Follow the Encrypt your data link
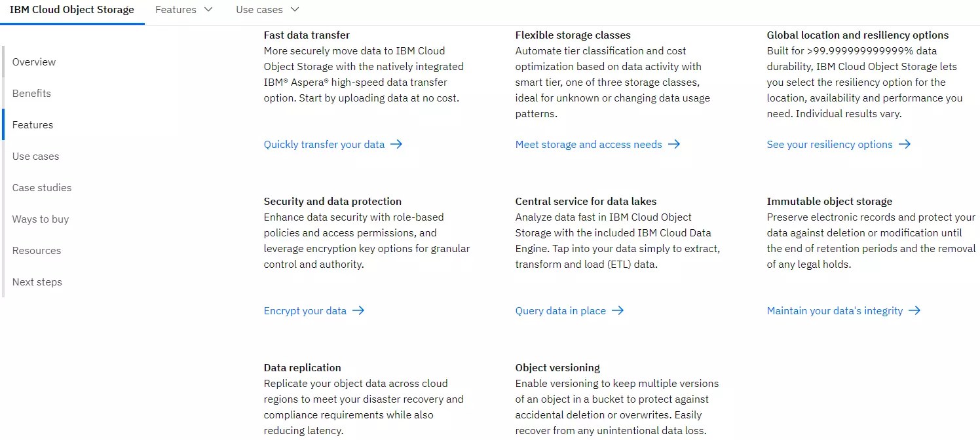Screen dimensions: 980x440 point(305,311)
